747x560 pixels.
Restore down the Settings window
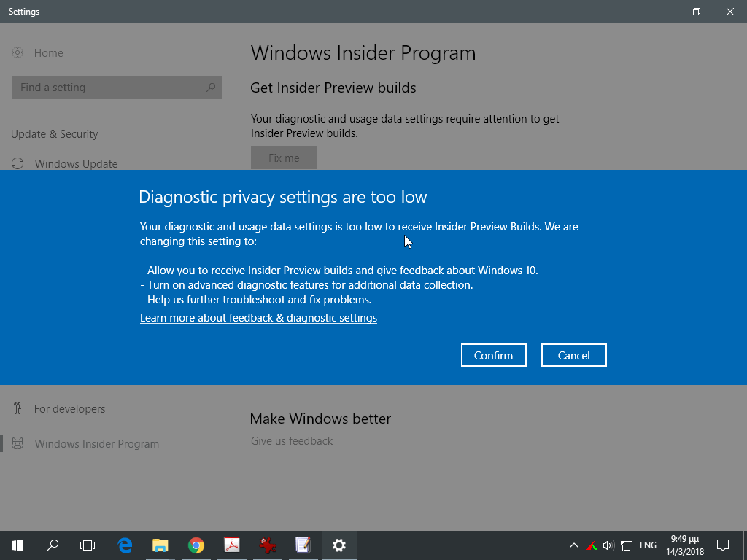[x=697, y=12]
